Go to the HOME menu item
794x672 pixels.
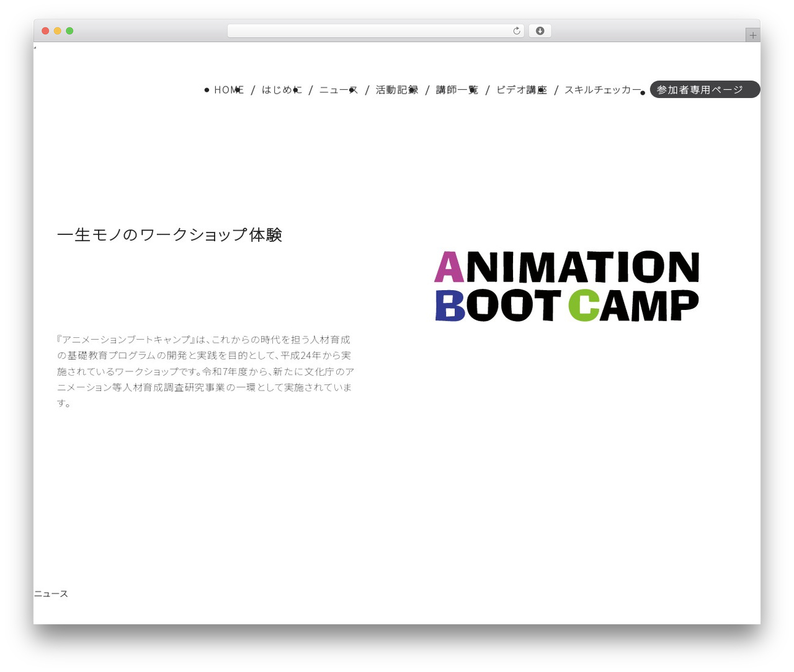click(229, 90)
